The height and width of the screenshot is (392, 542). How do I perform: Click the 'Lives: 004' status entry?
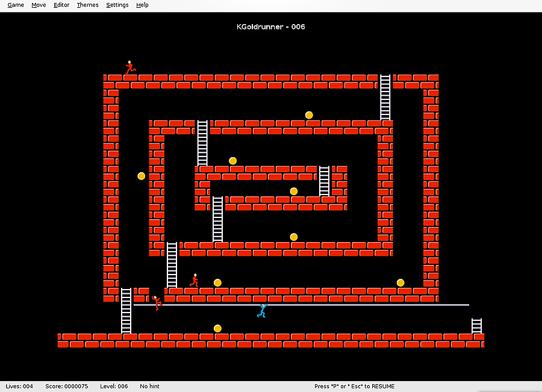pos(19,386)
